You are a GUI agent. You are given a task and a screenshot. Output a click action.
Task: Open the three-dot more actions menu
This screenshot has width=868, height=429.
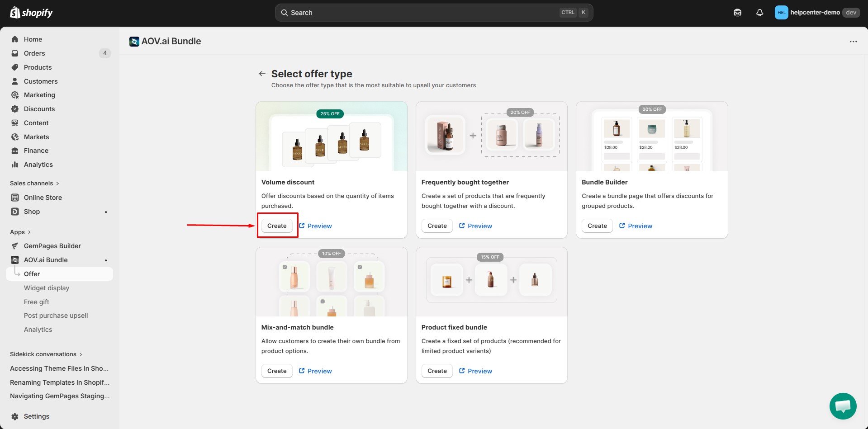(853, 42)
